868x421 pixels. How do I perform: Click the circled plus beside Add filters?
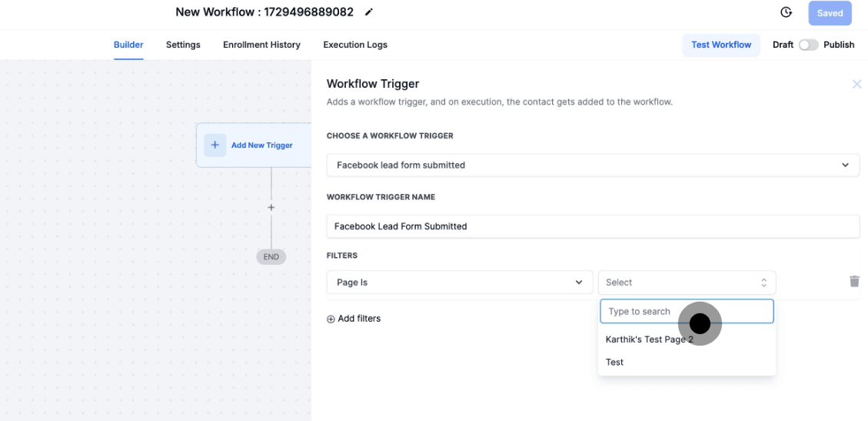(x=331, y=319)
